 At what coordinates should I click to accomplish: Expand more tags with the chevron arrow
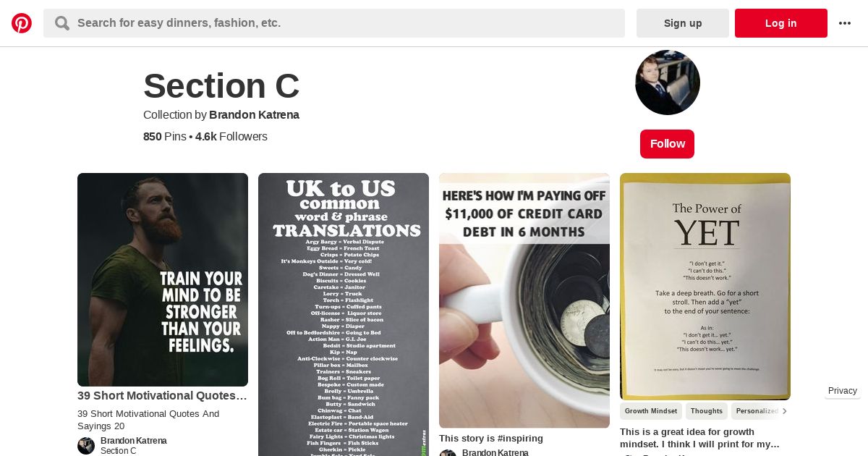tap(785, 411)
